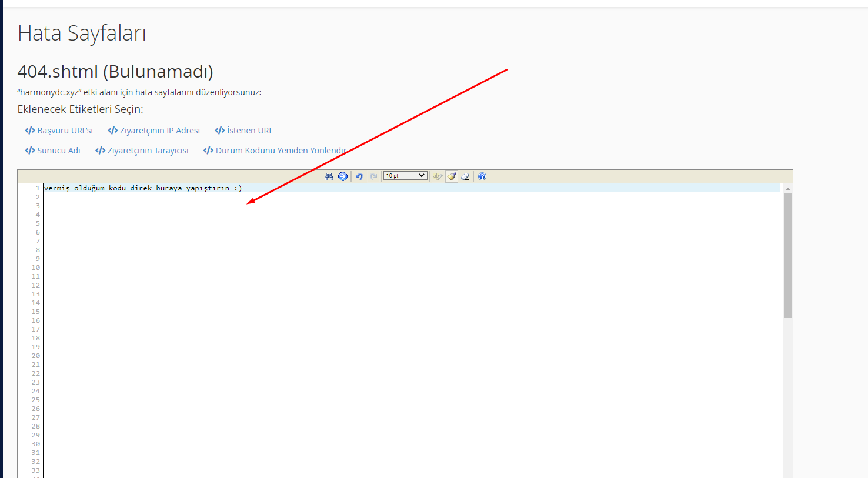Click the blue Go To Line arrow icon
The height and width of the screenshot is (478, 868).
tap(343, 176)
